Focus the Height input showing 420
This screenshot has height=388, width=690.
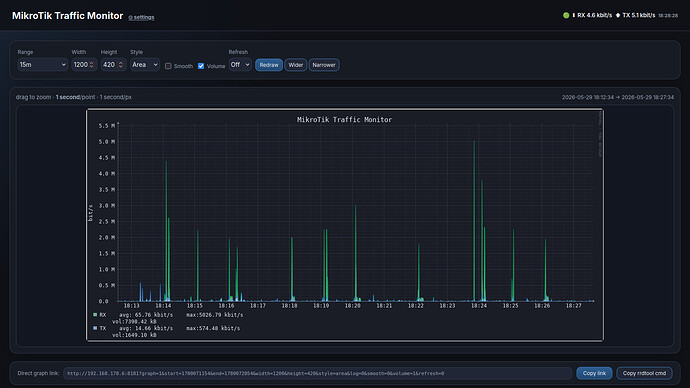(x=113, y=65)
